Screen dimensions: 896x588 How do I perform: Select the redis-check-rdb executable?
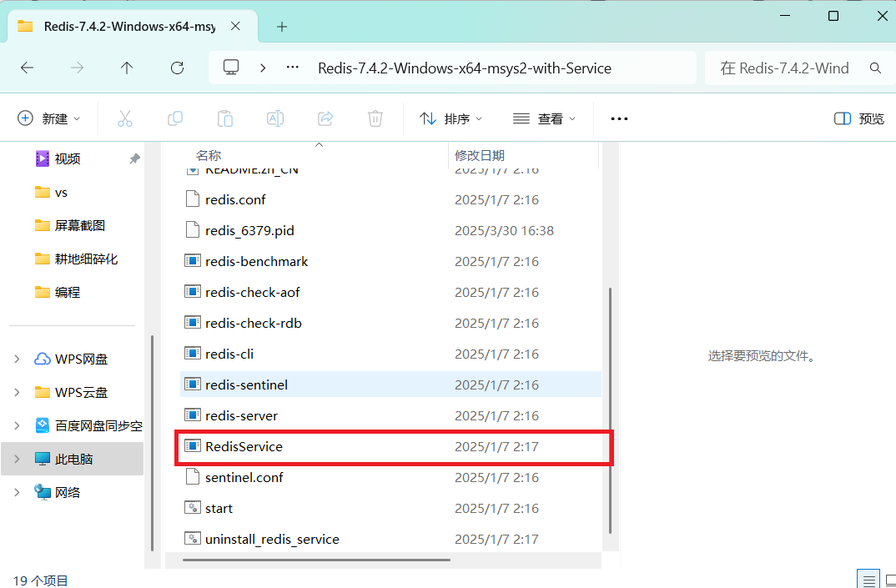tap(391, 323)
